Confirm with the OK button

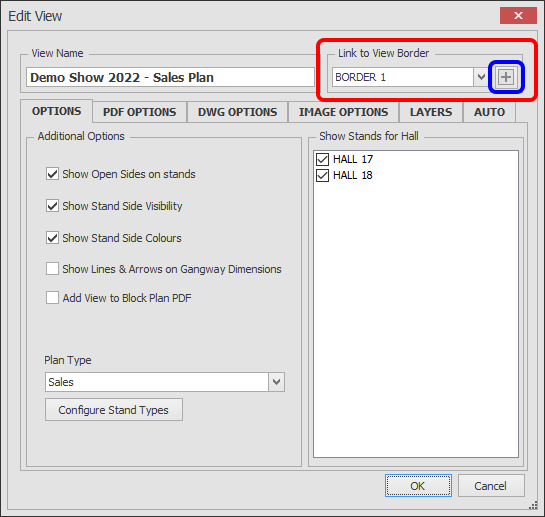pyautogui.click(x=418, y=486)
